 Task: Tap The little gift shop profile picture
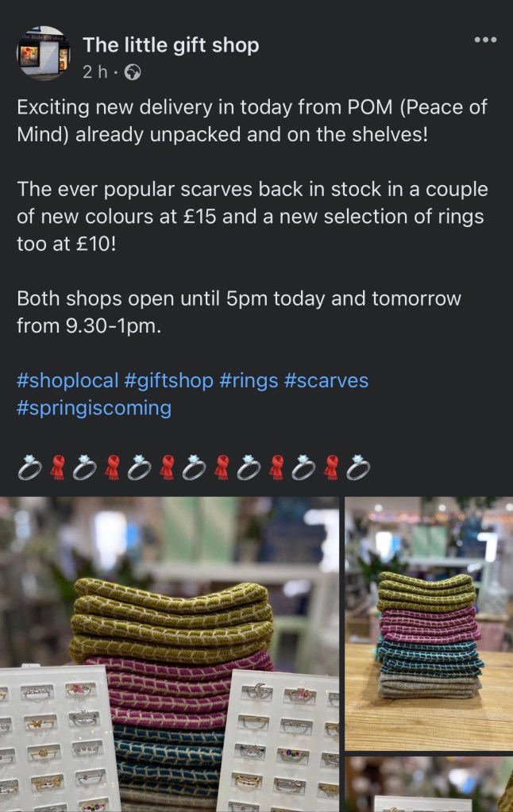(x=43, y=53)
